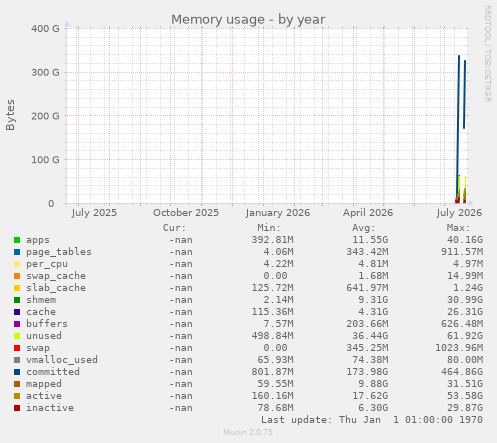497x443 pixels.
Task: Click page_tables max value 911.57M
Action: coord(462,252)
